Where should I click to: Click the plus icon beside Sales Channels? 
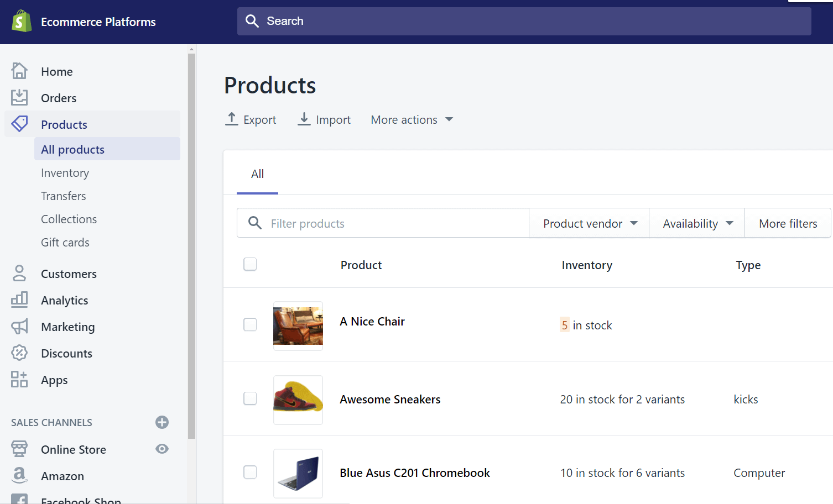162,422
